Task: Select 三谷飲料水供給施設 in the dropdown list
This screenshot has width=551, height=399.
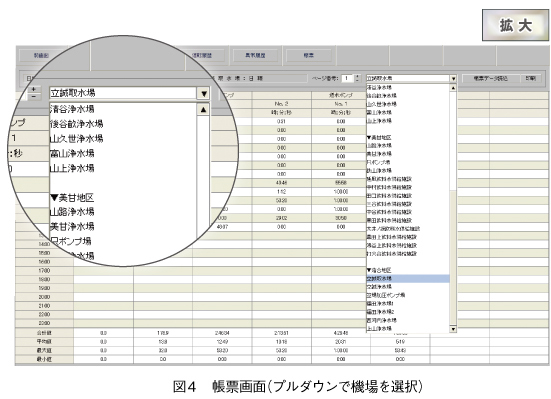Action: click(x=408, y=204)
